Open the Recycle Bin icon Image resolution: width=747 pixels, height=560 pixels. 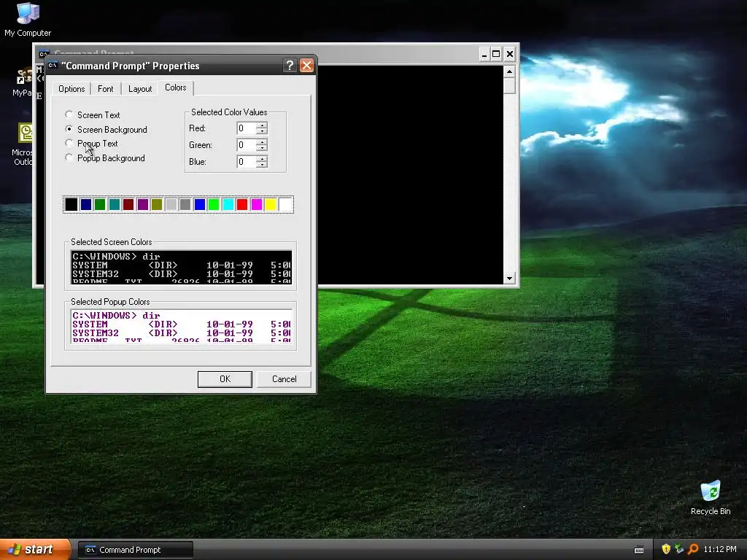point(711,498)
